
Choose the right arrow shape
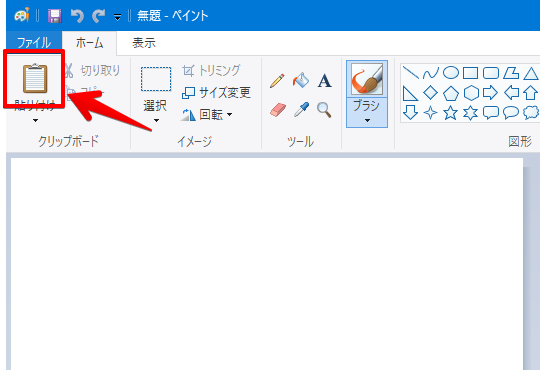490,93
